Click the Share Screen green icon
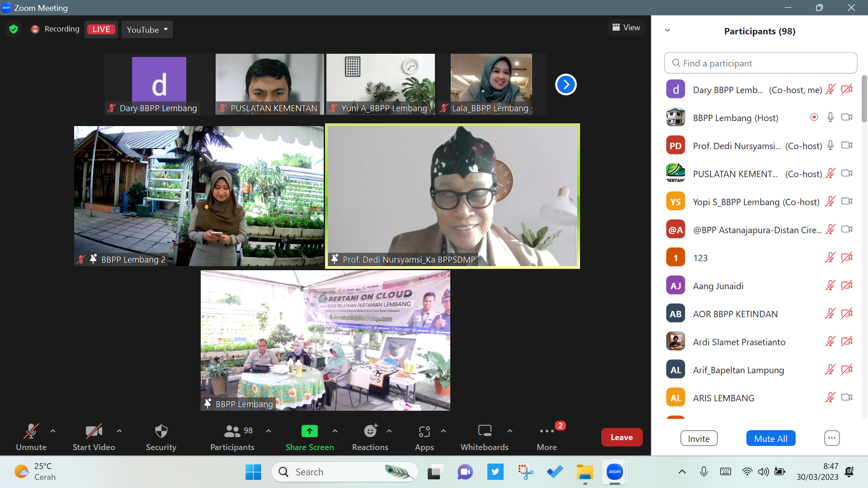Image resolution: width=868 pixels, height=488 pixels. click(x=310, y=432)
